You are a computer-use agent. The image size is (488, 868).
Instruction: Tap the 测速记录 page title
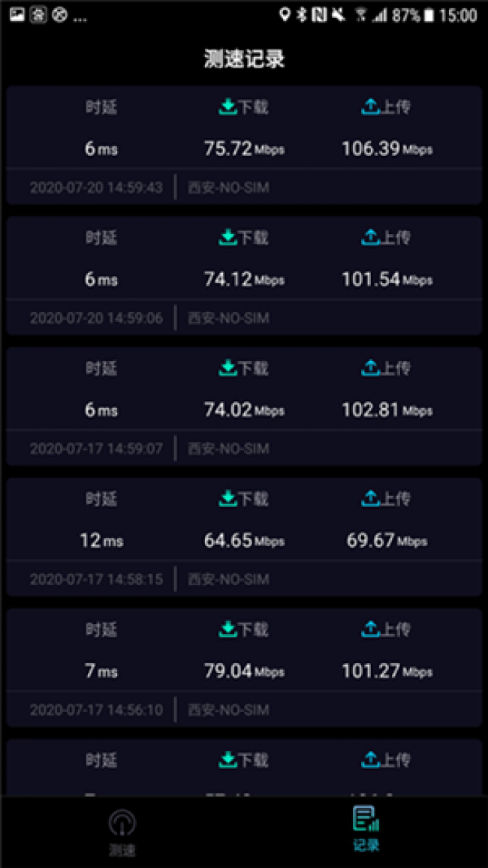pyautogui.click(x=244, y=59)
